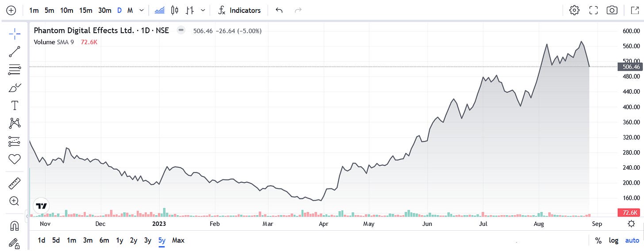Choose the area chart style icon
Screen dimensions: 644x251
[x=160, y=10]
